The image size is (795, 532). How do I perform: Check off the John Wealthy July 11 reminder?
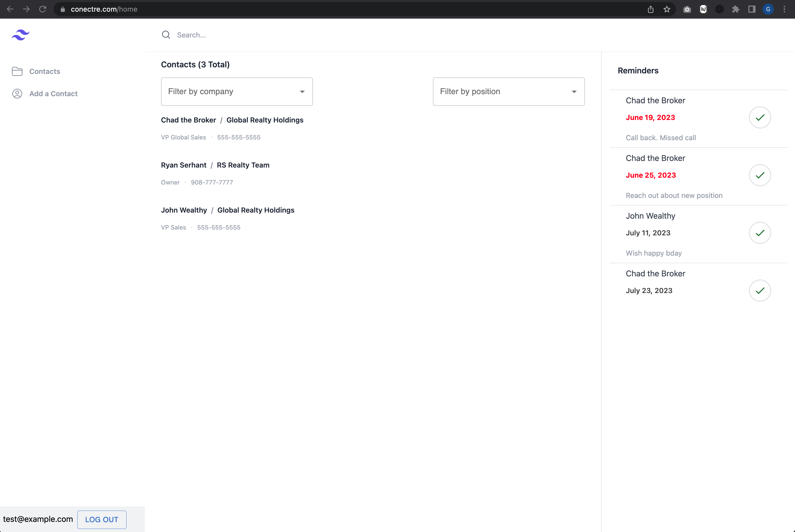coord(760,233)
